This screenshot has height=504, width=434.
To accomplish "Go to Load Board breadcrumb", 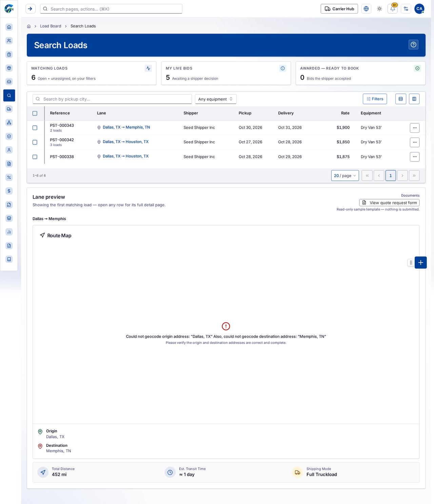I will coord(51,26).
